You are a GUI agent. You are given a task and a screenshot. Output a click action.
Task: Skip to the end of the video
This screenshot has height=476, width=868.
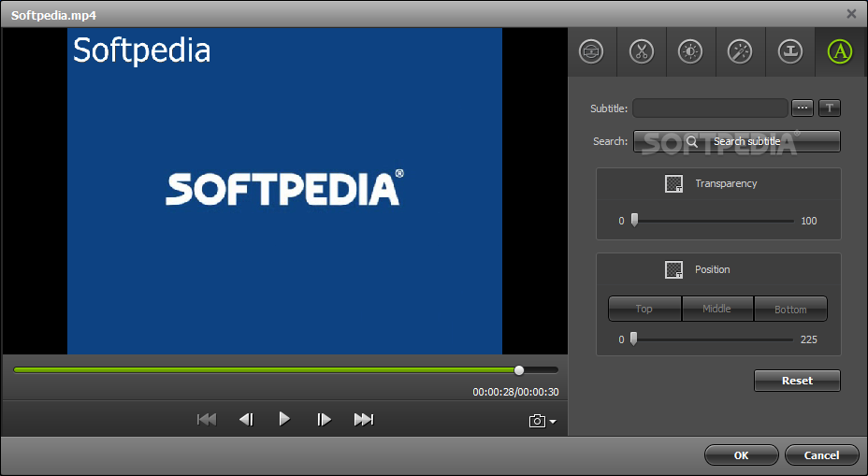click(364, 420)
